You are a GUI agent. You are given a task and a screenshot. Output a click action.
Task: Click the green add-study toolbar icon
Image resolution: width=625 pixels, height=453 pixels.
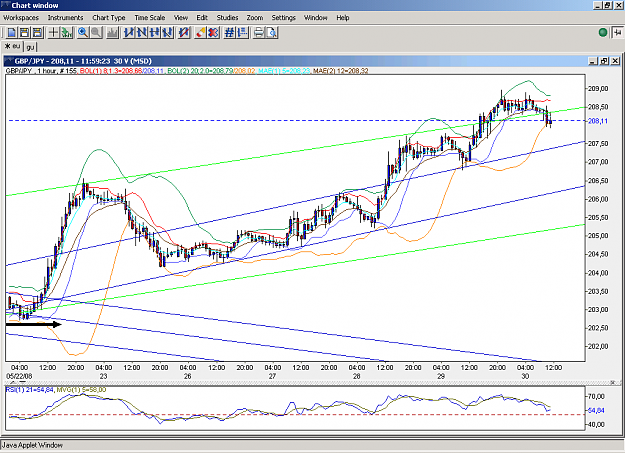pyautogui.click(x=67, y=32)
